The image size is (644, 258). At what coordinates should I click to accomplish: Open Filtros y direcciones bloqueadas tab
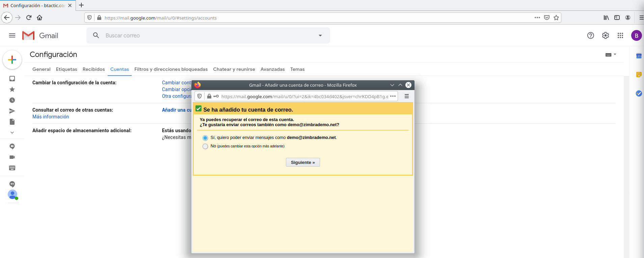click(171, 69)
